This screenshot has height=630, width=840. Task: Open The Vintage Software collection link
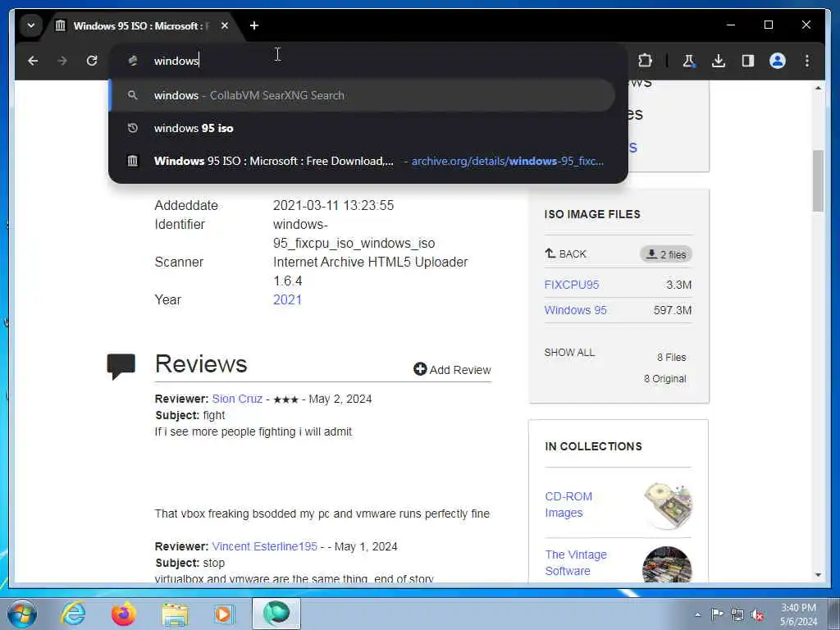576,563
